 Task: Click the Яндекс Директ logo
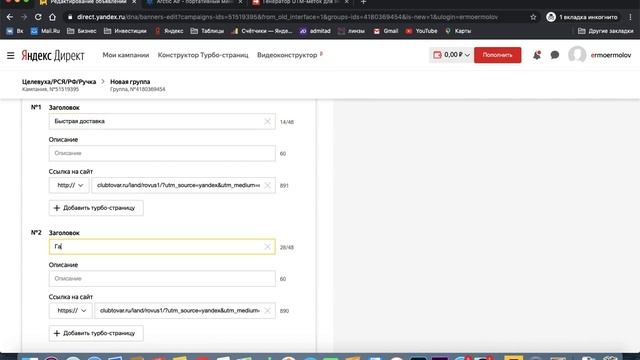click(x=53, y=55)
